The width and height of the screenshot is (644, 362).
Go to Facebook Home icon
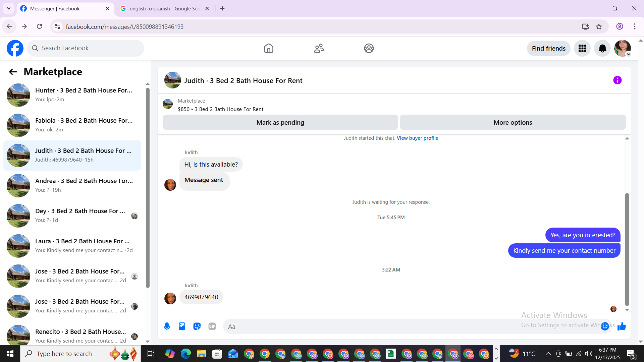268,49
